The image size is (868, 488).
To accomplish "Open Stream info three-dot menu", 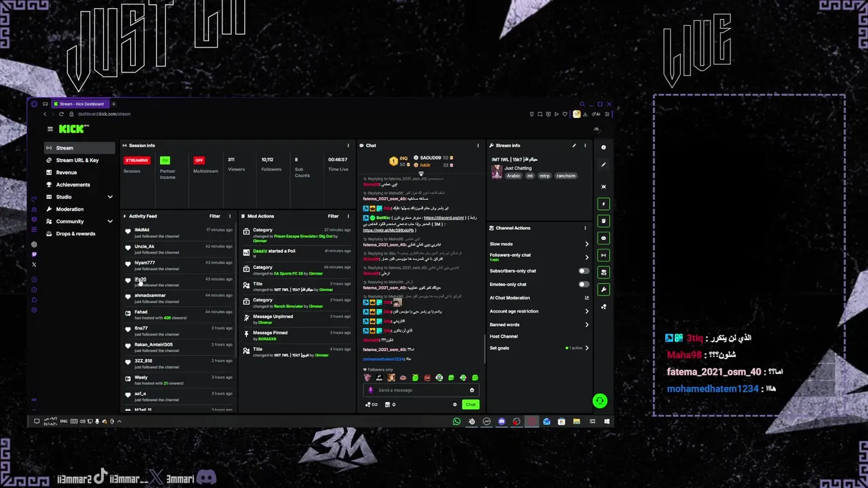I will click(585, 145).
